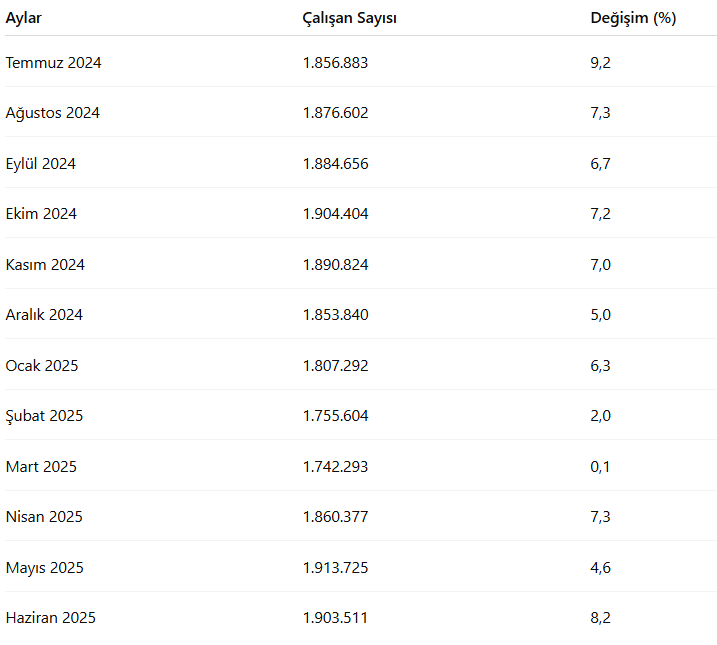Select the 9,2 percent change cell
This screenshot has height=645, width=717.
(x=600, y=63)
